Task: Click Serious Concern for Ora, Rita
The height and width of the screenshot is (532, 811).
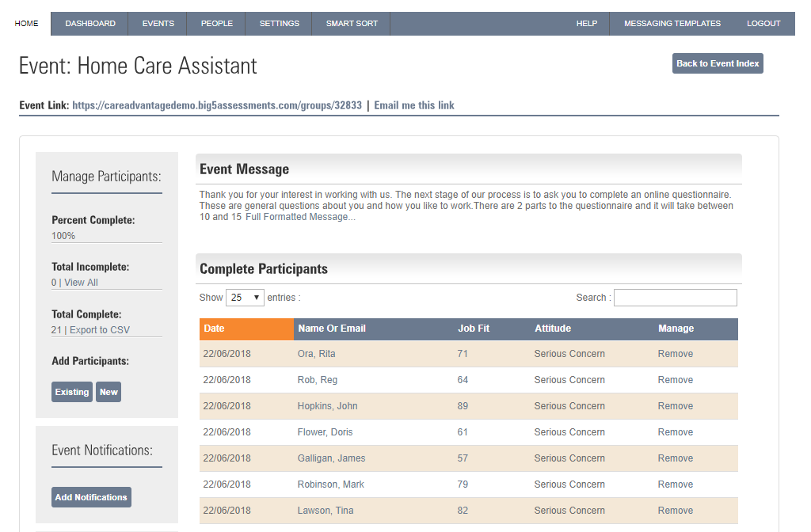Action: [569, 354]
